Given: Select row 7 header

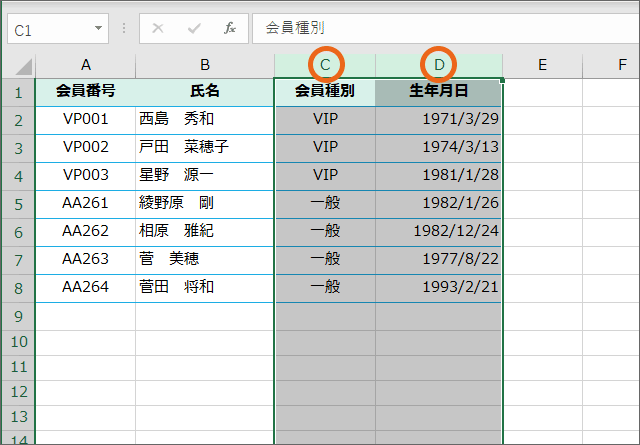Looking at the screenshot, I should click(18, 260).
